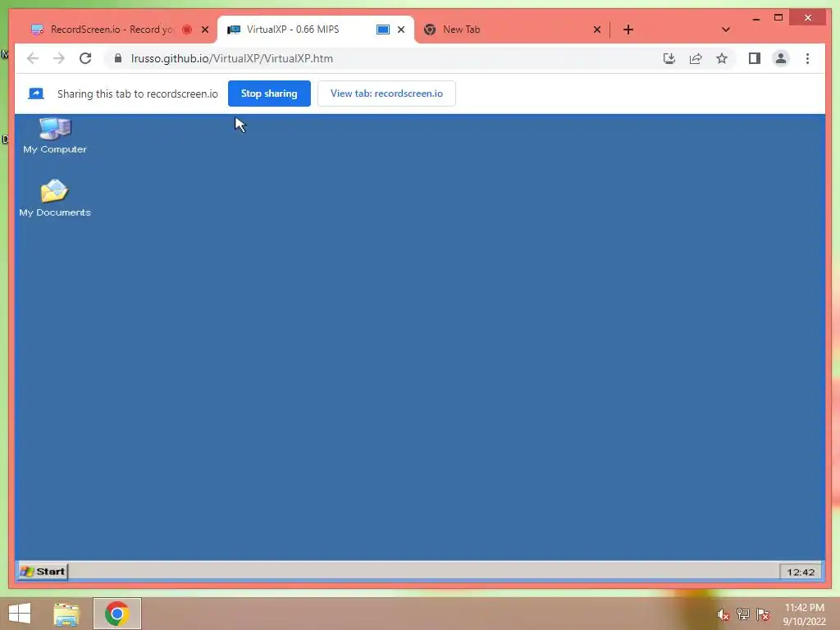Close the New Tab tab

pos(597,30)
